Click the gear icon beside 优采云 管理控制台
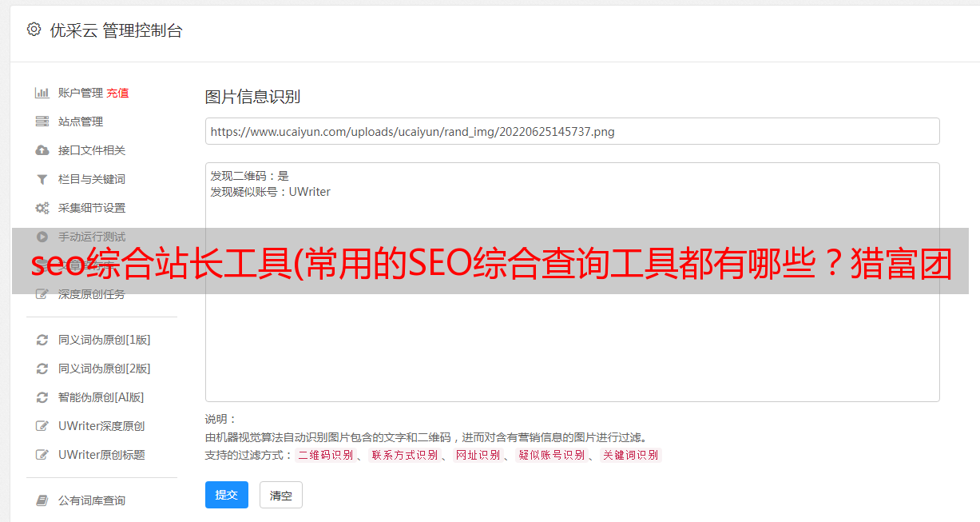The image size is (980, 522). [34, 30]
